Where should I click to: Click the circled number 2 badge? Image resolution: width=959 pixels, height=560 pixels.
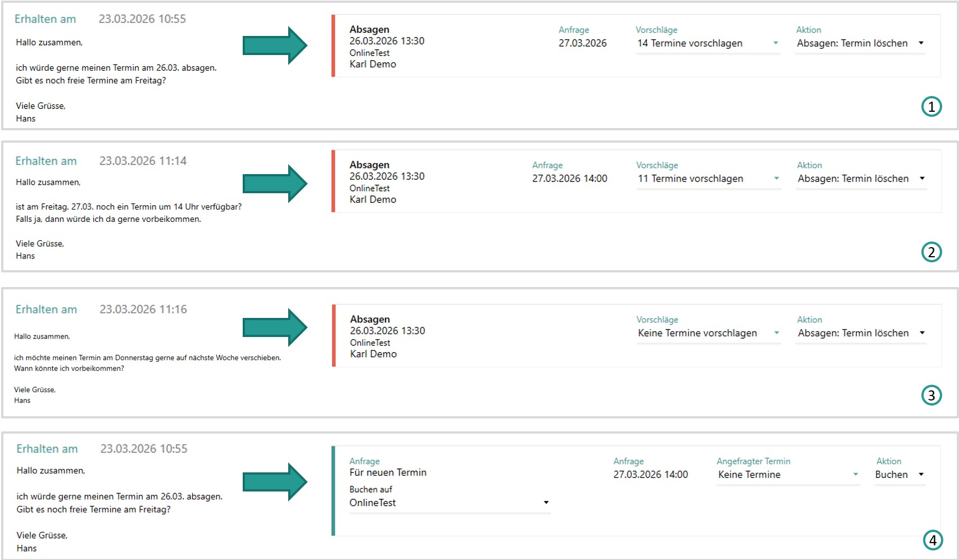coord(931,252)
